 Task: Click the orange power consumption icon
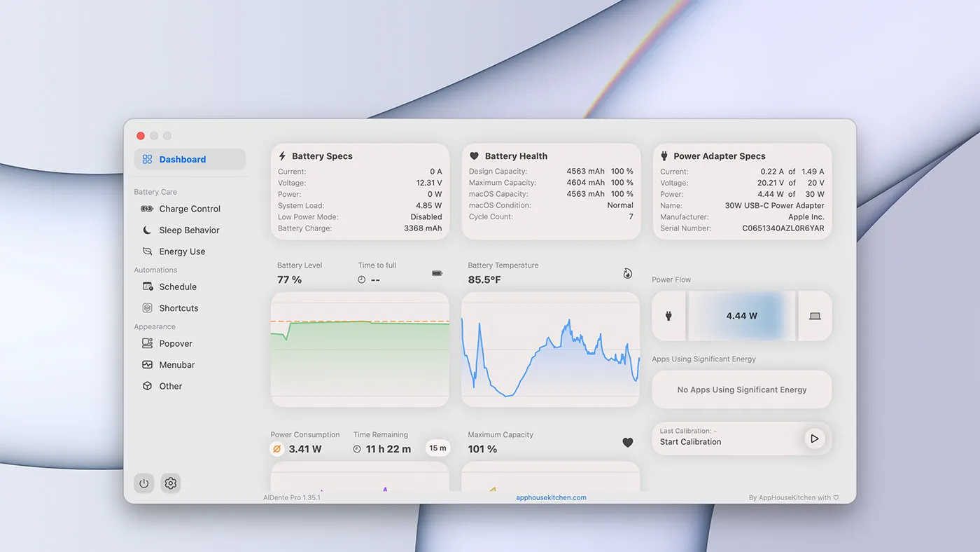pos(277,449)
